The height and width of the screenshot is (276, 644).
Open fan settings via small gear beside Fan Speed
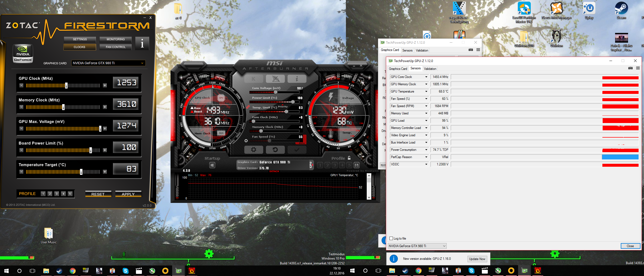[246, 141]
